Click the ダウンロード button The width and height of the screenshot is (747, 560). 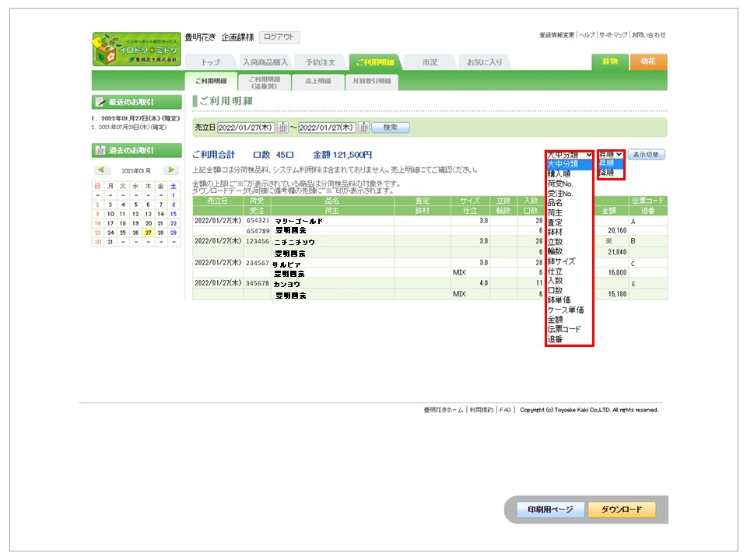(x=621, y=510)
